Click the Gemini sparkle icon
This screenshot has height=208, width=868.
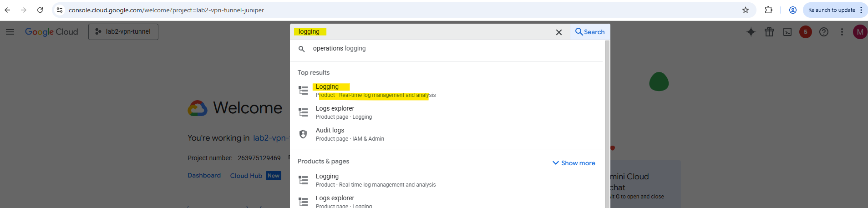click(751, 32)
